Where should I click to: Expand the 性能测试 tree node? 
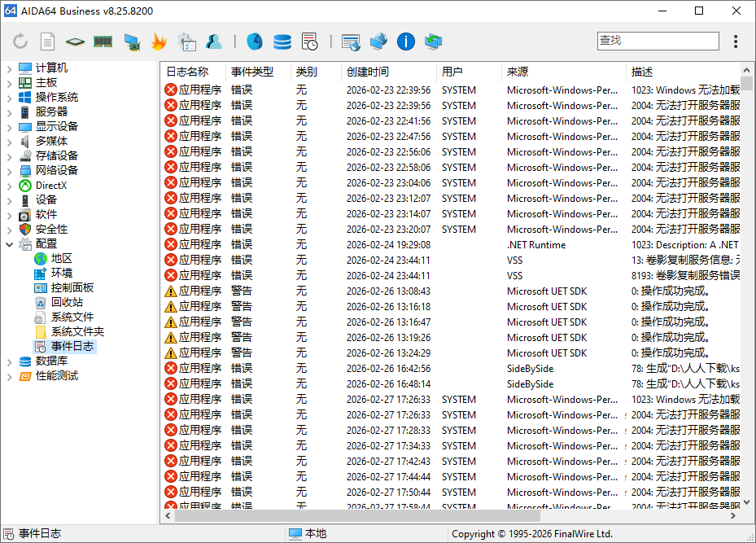coord(9,376)
